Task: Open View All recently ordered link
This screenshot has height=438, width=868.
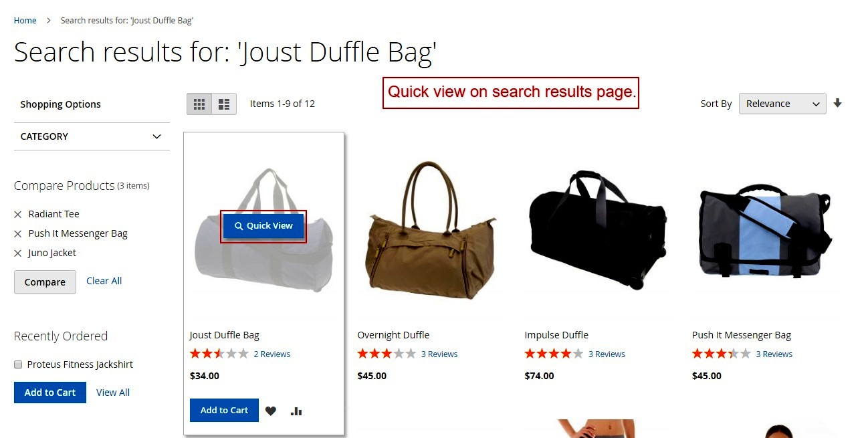Action: [113, 393]
